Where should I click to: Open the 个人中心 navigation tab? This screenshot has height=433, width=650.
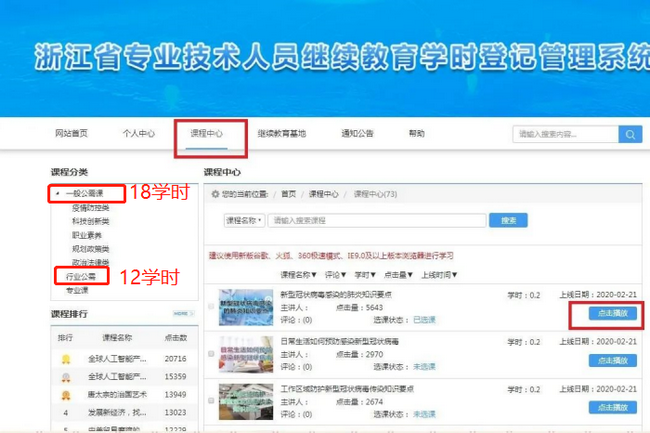click(x=138, y=134)
